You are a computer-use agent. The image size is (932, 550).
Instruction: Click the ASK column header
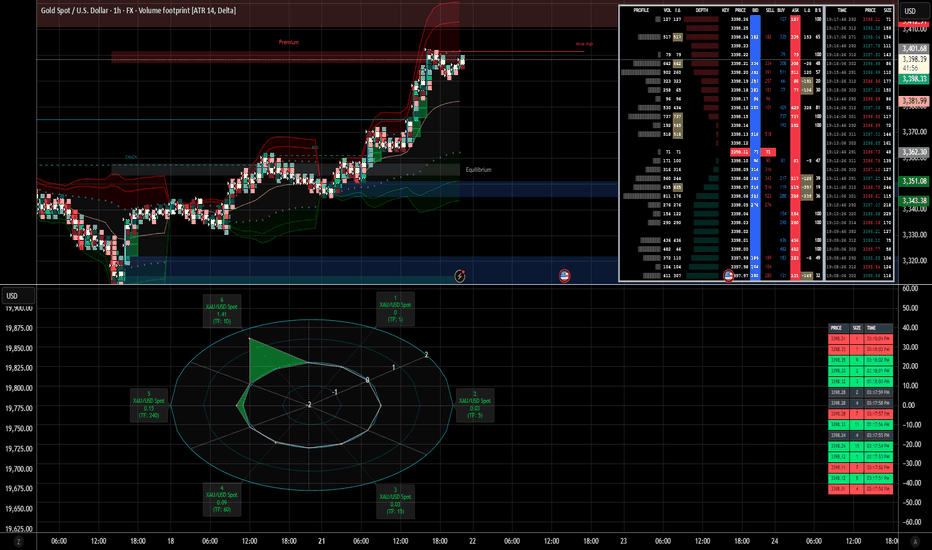coord(795,10)
